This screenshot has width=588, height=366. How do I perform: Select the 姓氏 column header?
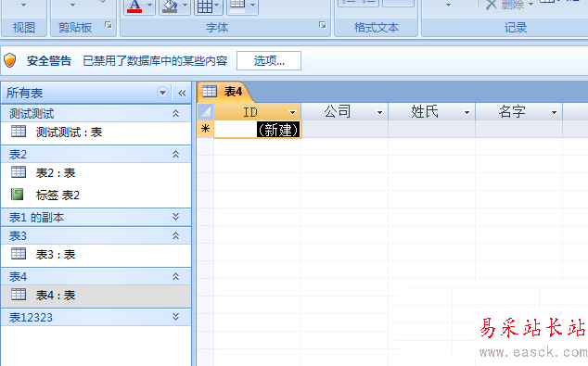pyautogui.click(x=431, y=111)
